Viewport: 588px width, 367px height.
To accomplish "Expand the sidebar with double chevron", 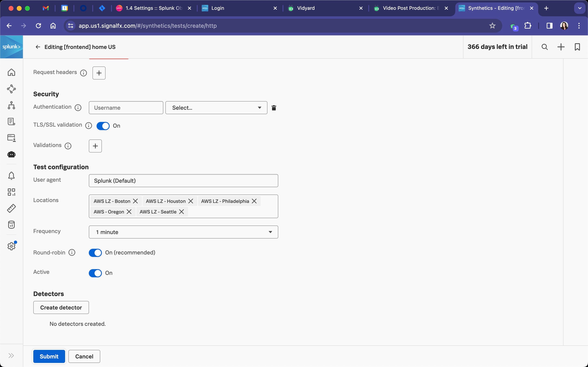I will click(11, 356).
